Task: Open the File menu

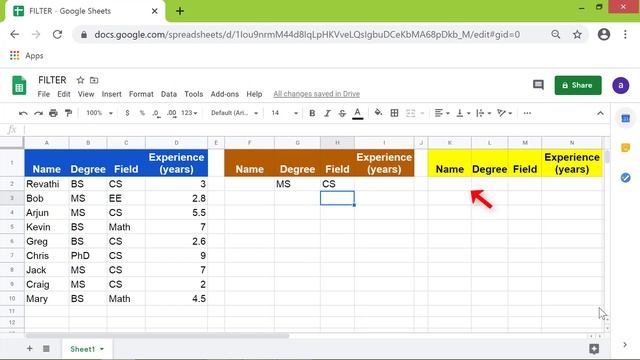Action: [44, 94]
